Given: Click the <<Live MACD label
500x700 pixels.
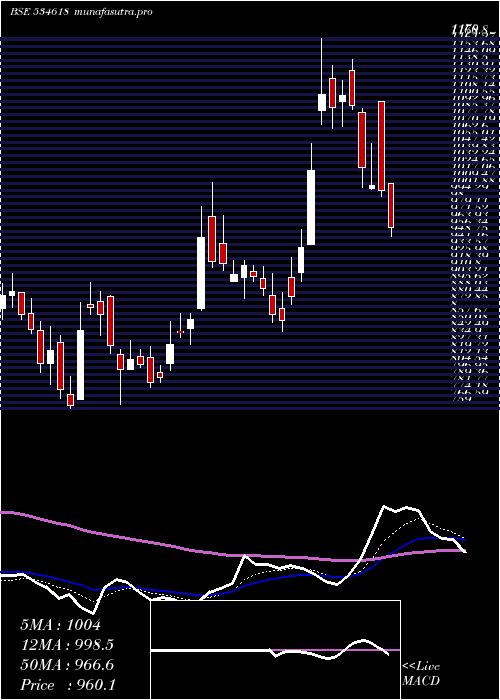Looking at the screenshot, I should [421, 674].
